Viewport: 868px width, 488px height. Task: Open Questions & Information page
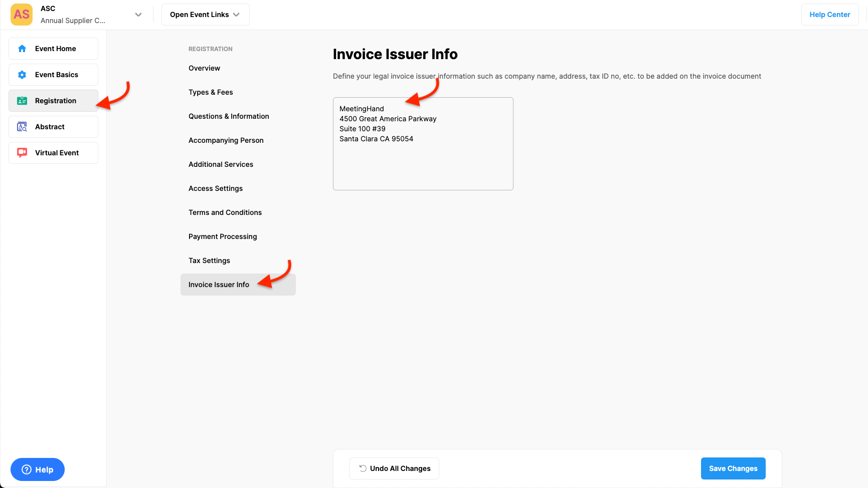click(x=229, y=116)
